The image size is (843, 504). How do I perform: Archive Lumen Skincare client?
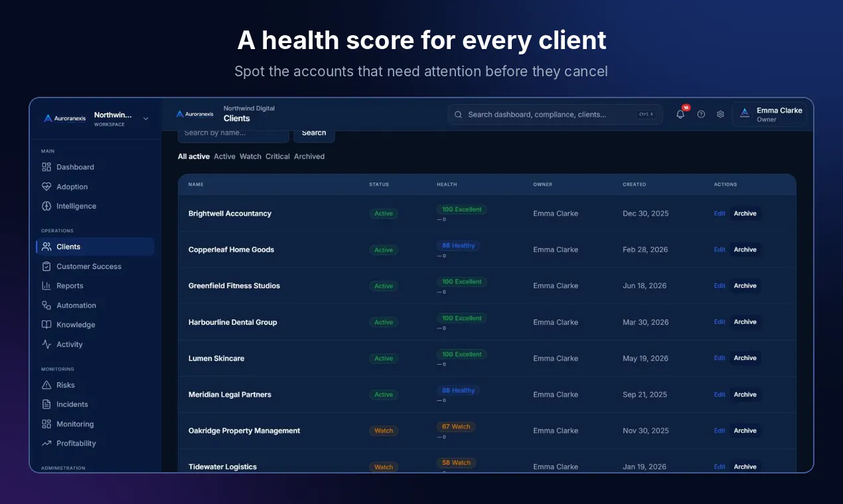(x=745, y=358)
